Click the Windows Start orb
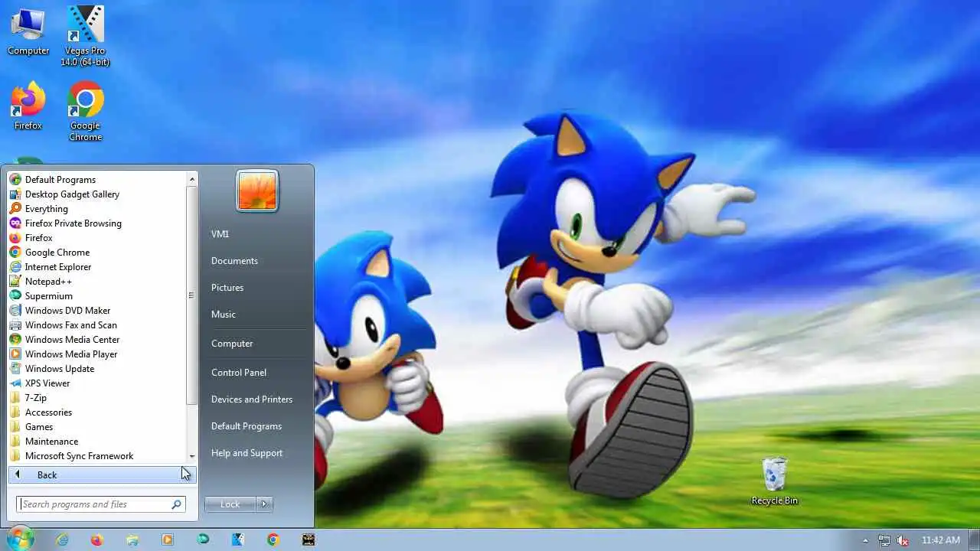980x551 pixels. point(20,539)
